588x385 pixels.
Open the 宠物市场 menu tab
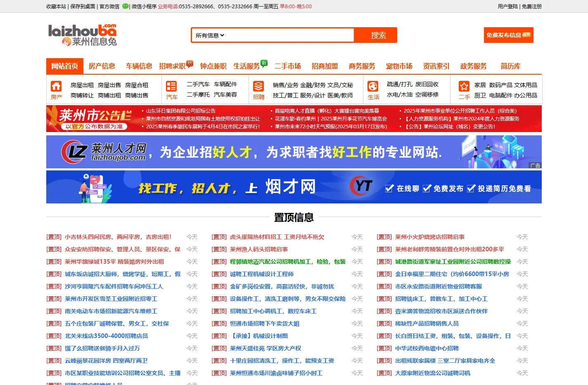(x=399, y=66)
